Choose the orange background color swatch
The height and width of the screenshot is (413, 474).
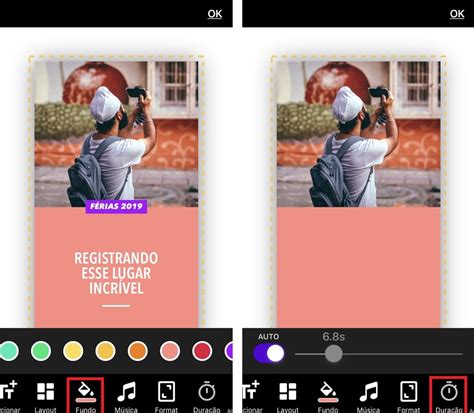(x=138, y=351)
